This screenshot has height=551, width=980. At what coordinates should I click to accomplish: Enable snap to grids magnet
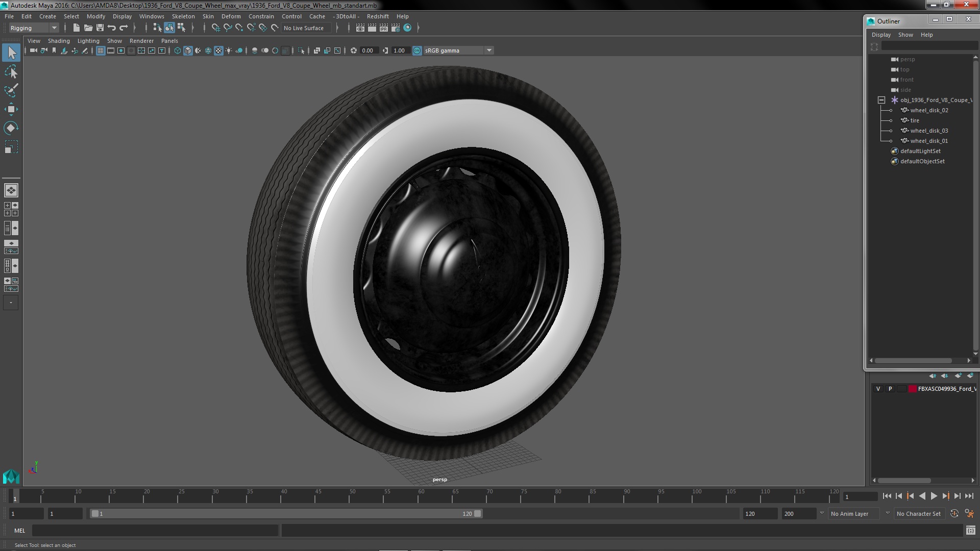click(216, 28)
